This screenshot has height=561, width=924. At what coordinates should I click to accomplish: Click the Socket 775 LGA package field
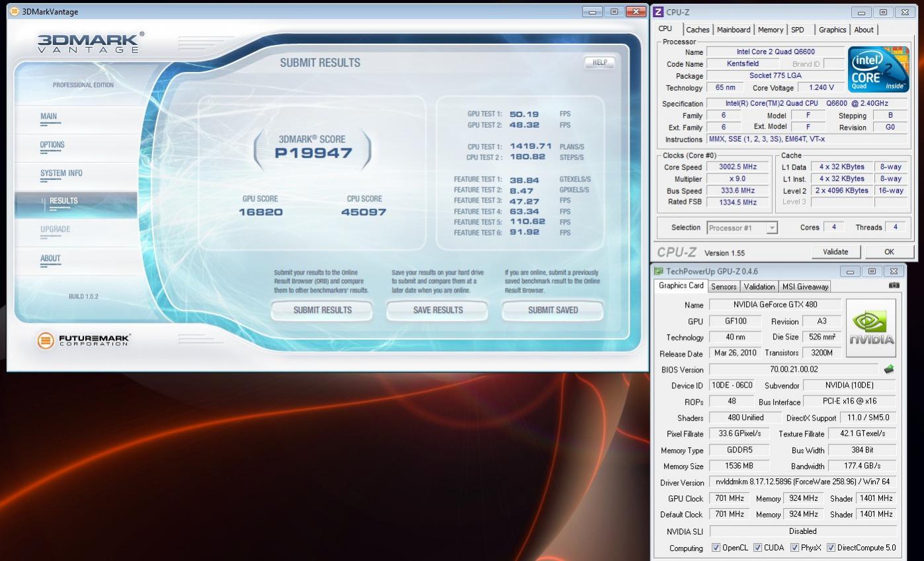click(775, 75)
